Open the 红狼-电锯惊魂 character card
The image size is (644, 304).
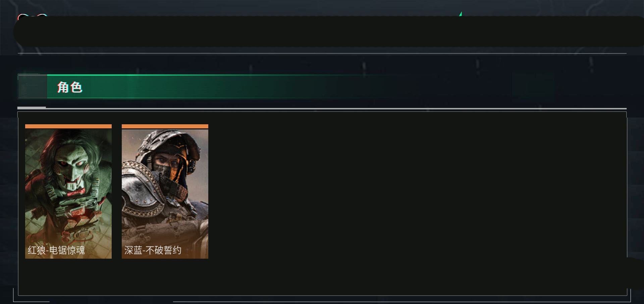(x=68, y=191)
